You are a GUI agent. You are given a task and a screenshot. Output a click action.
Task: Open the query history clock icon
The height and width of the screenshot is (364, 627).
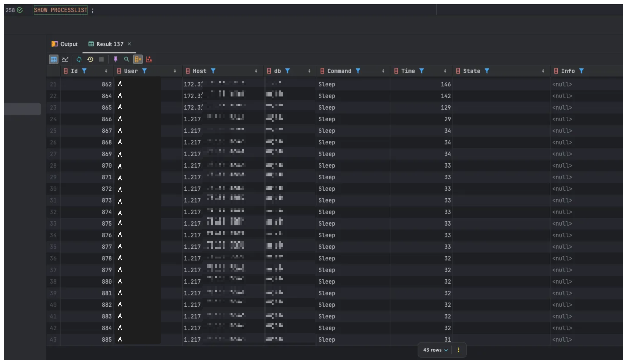90,59
